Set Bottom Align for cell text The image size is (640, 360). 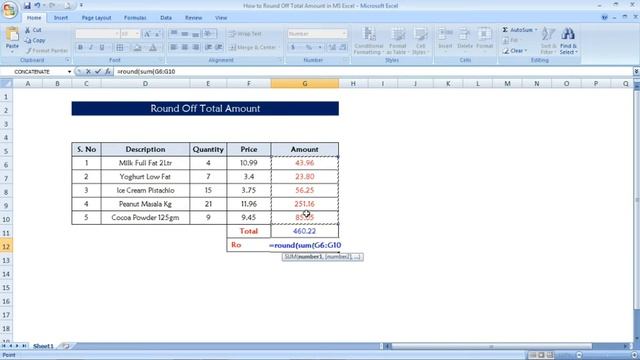click(x=196, y=34)
